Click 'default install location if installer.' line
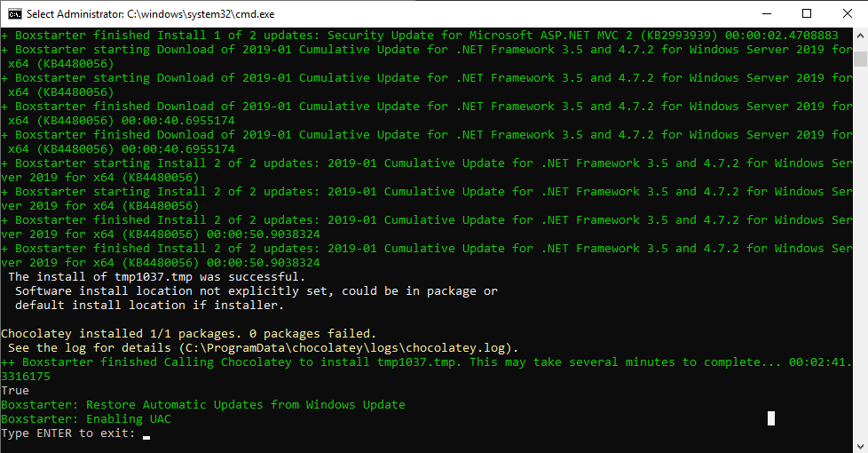Screen dimensions: 868x453 coord(149,306)
